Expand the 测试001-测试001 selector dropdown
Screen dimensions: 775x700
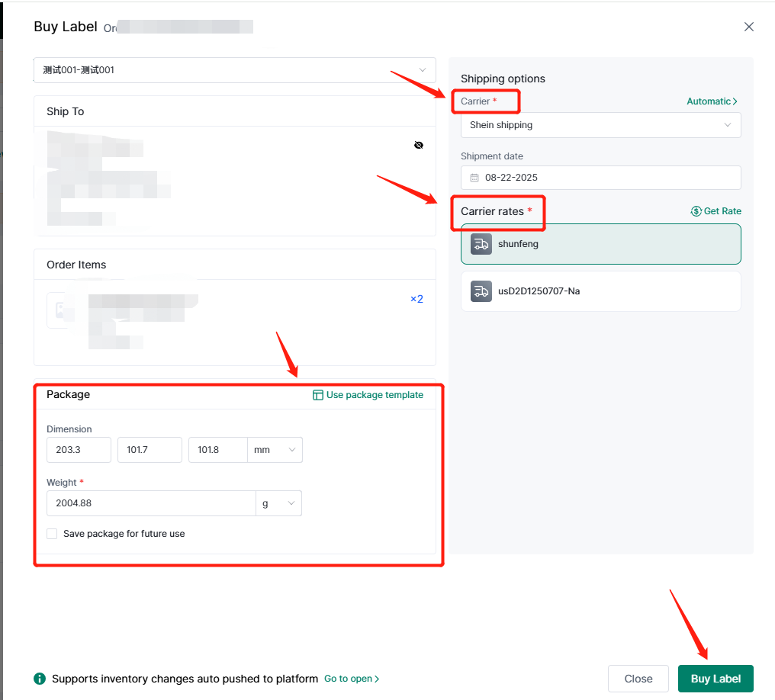pos(235,70)
